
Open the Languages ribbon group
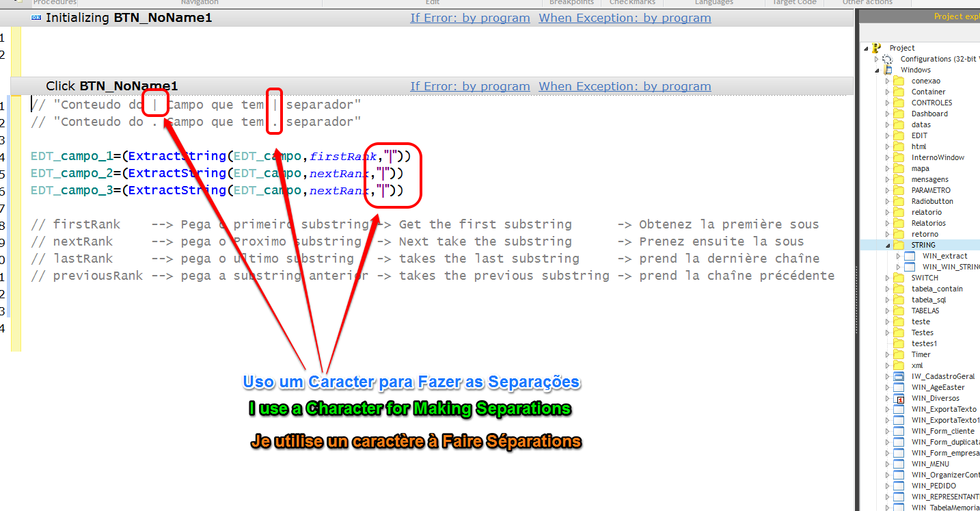click(x=713, y=3)
